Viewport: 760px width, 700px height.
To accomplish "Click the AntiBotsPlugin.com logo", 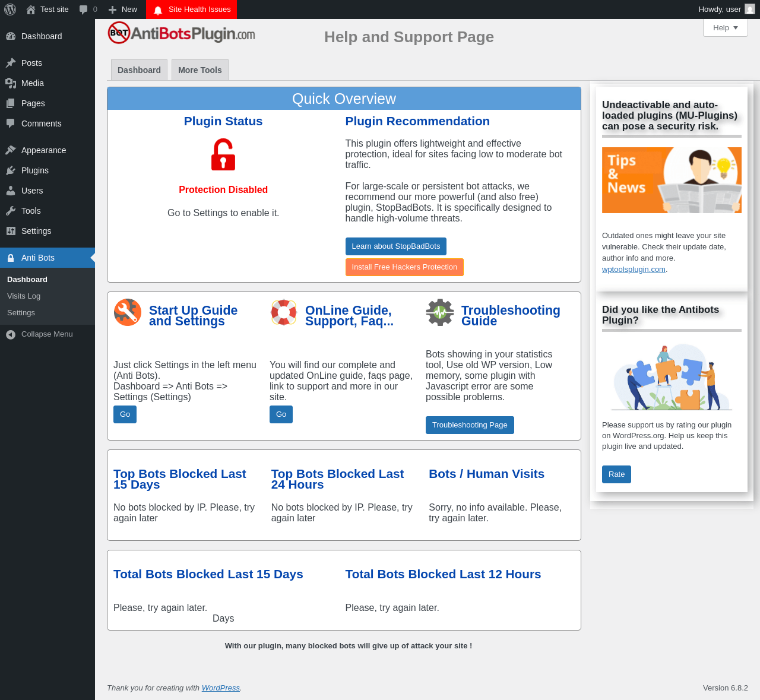I will 182,33.
